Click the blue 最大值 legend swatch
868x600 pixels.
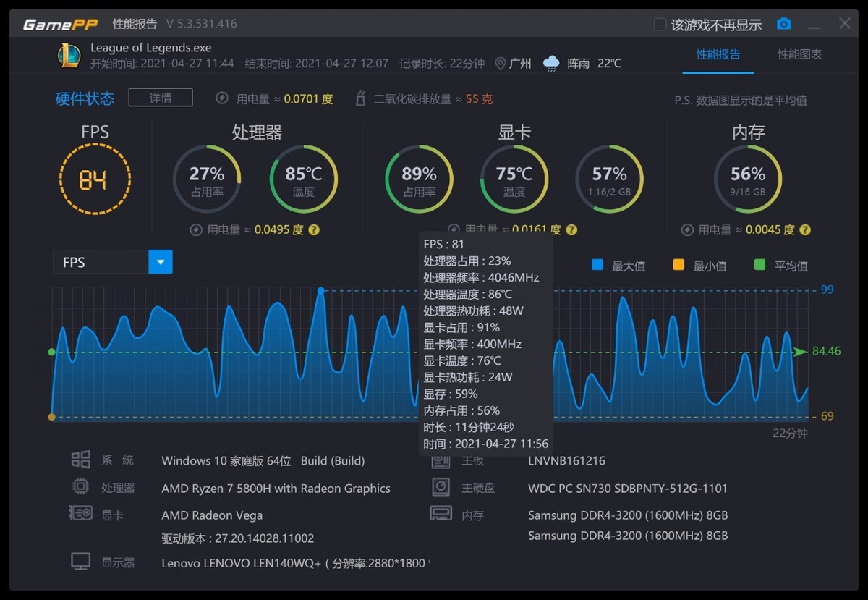[x=597, y=265]
